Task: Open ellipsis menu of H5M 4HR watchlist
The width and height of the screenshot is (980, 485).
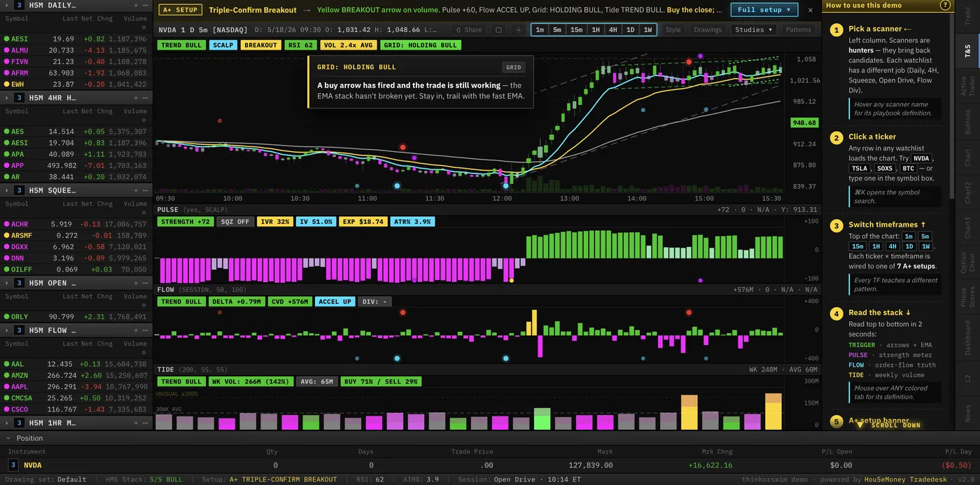Action: (145, 98)
